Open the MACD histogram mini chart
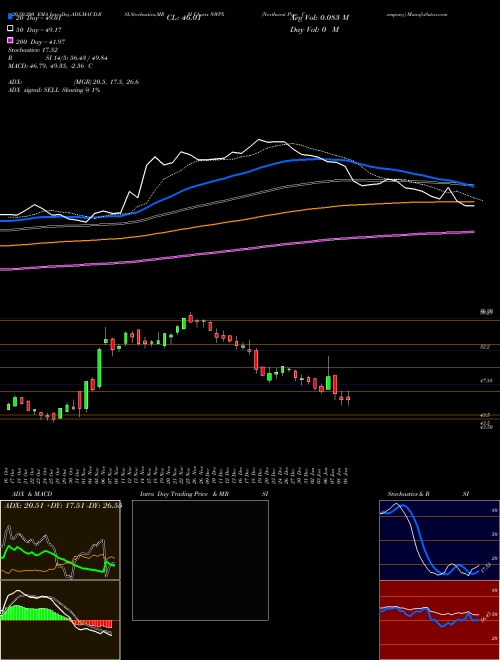This screenshot has height=660, width=500. (60, 620)
